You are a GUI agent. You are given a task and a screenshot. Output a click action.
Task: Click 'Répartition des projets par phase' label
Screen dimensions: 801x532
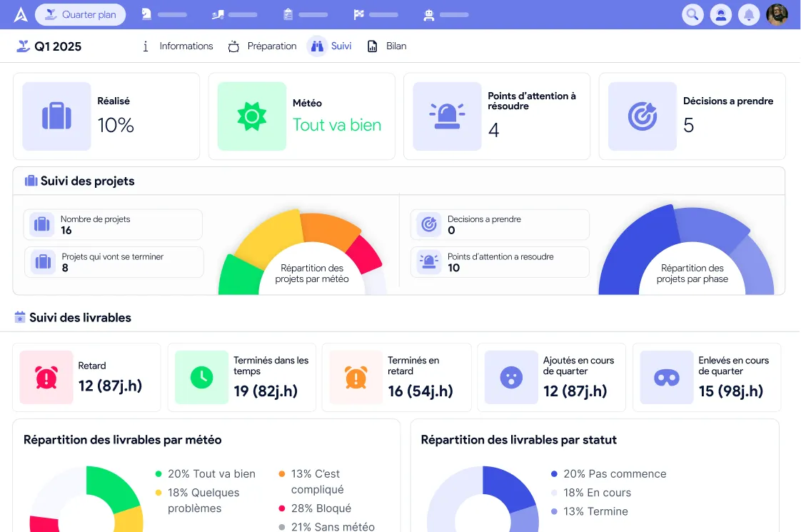tap(692, 273)
